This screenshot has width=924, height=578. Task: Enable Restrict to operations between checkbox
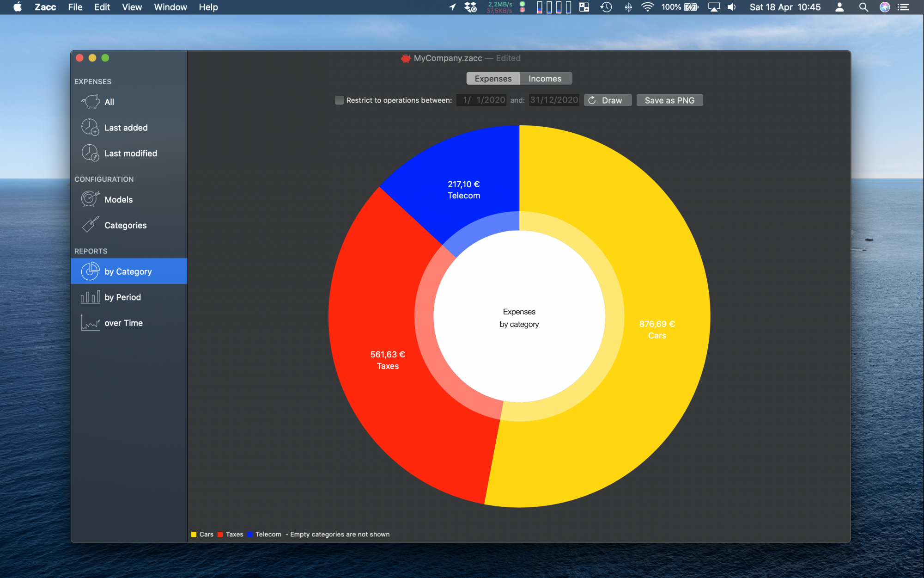tap(339, 100)
